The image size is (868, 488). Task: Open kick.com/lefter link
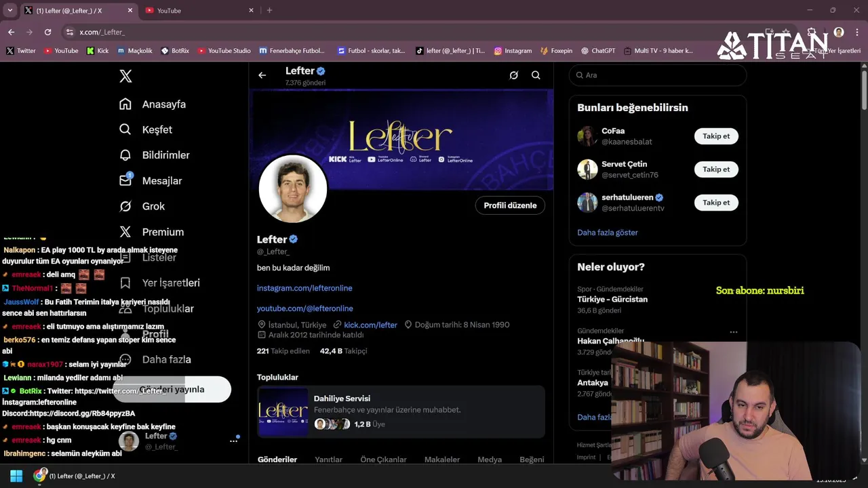tap(370, 325)
